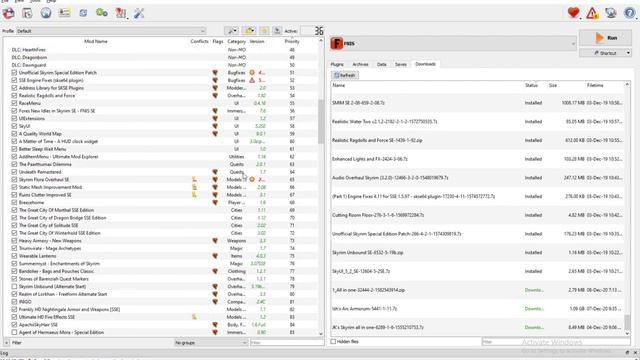Open the Install Mod from archive icon
This screenshot has width=640, height=360.
(27, 13)
